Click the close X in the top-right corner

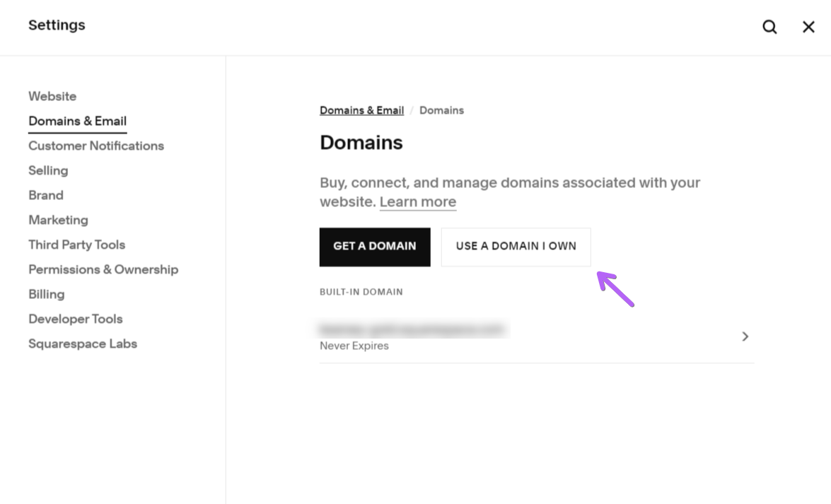click(808, 27)
